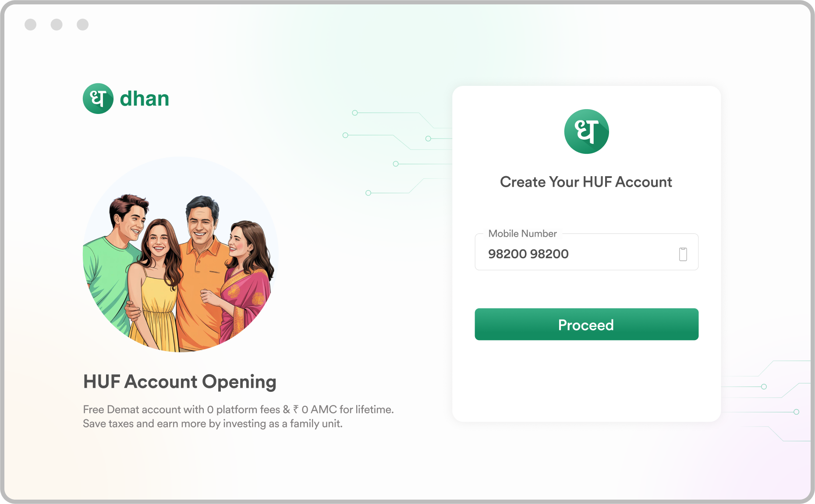
Task: Click the dhan logo icon beside the wordmark
Action: point(98,99)
